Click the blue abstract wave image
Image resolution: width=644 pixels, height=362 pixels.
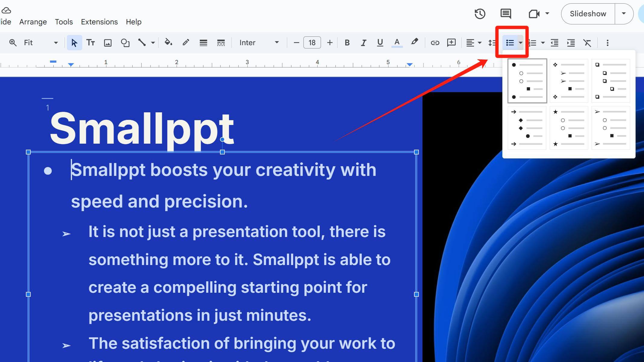pyautogui.click(x=533, y=227)
